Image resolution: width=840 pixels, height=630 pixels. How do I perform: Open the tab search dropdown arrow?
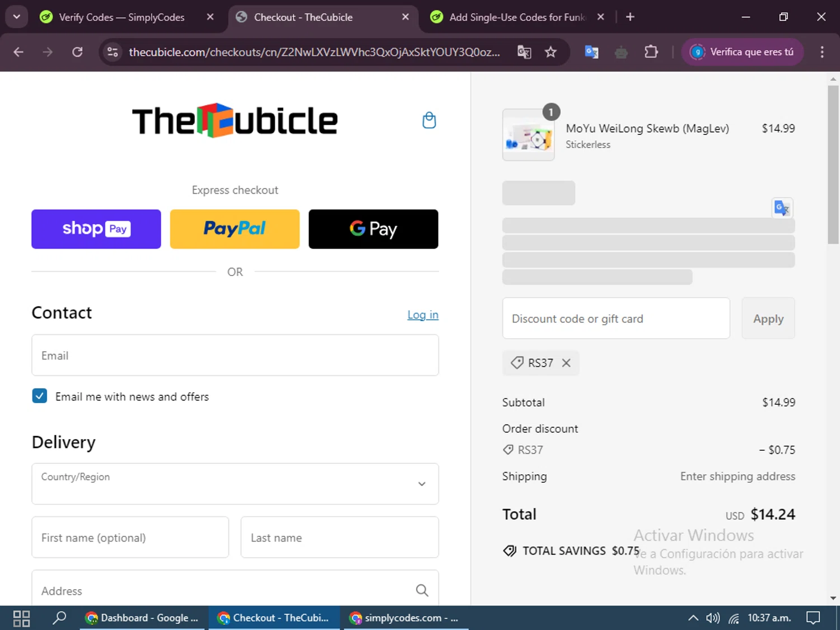point(17,17)
